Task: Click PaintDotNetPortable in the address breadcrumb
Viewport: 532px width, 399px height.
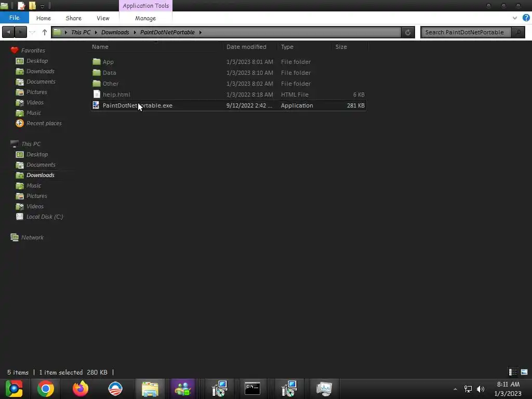Action: [167, 32]
